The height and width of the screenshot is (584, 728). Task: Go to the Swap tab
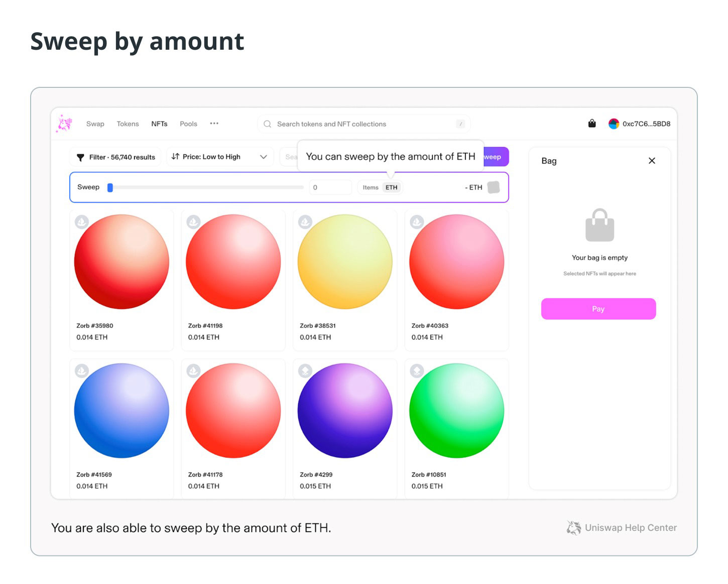point(95,124)
